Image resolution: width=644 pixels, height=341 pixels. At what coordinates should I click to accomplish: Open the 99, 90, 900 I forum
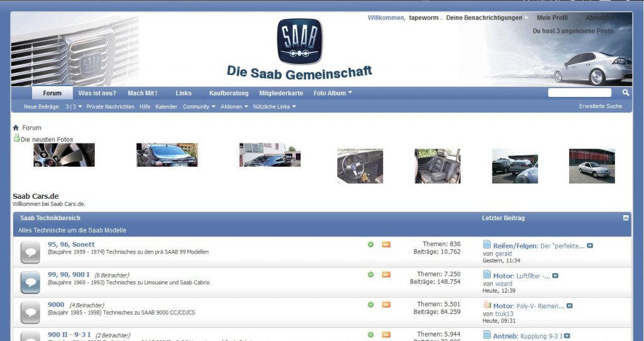point(69,274)
